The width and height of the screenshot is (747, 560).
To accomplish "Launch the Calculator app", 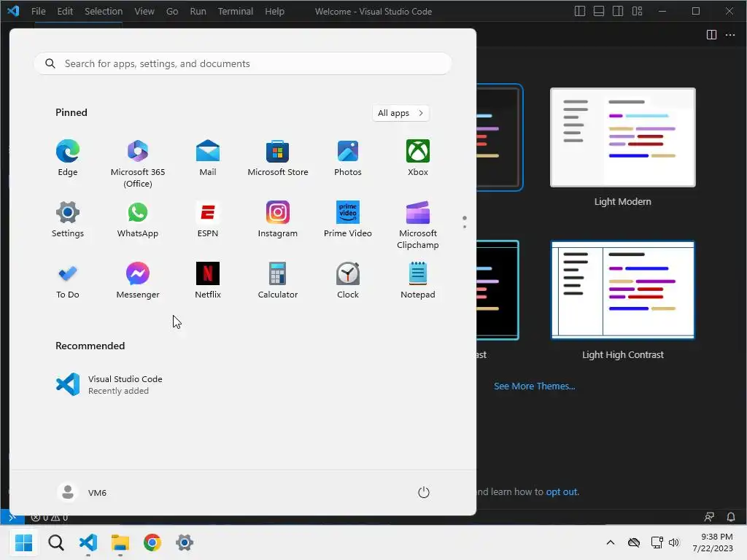I will tap(278, 281).
